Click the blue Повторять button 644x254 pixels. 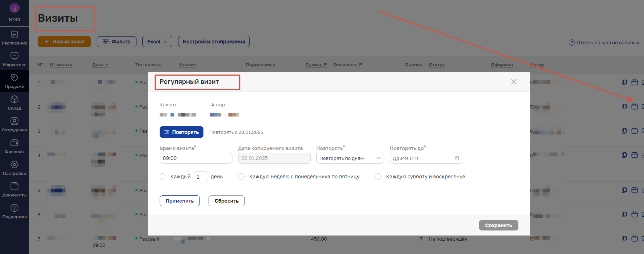click(181, 132)
